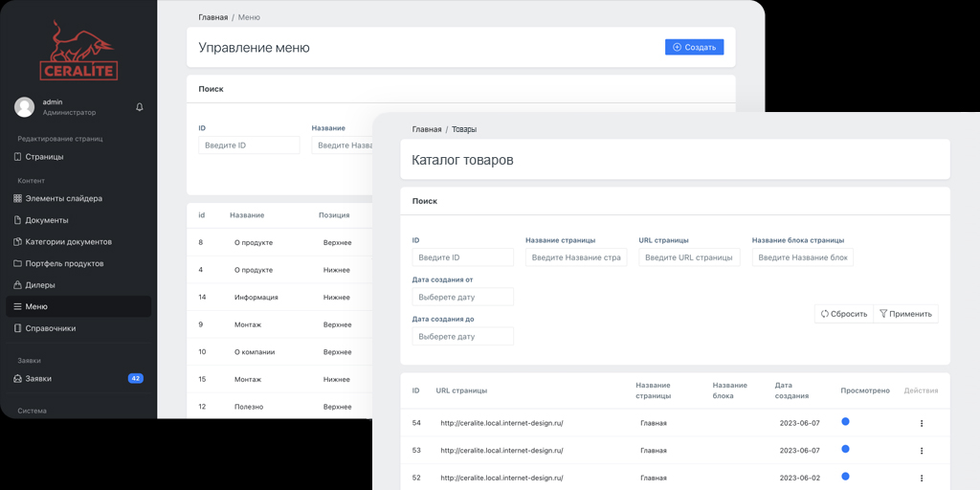Screen dimensions: 980x490
Task: Click date 2023-06-02 in catalog table
Action: [x=799, y=478]
